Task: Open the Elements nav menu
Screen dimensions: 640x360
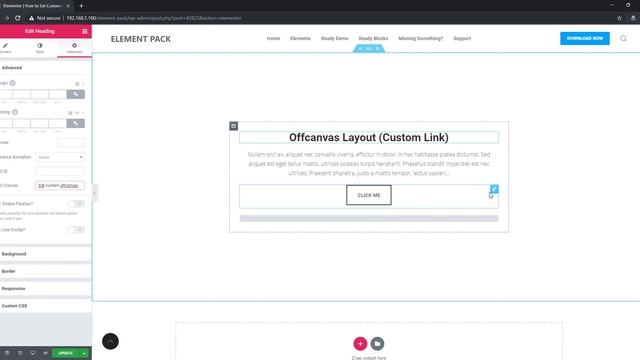Action: point(300,38)
